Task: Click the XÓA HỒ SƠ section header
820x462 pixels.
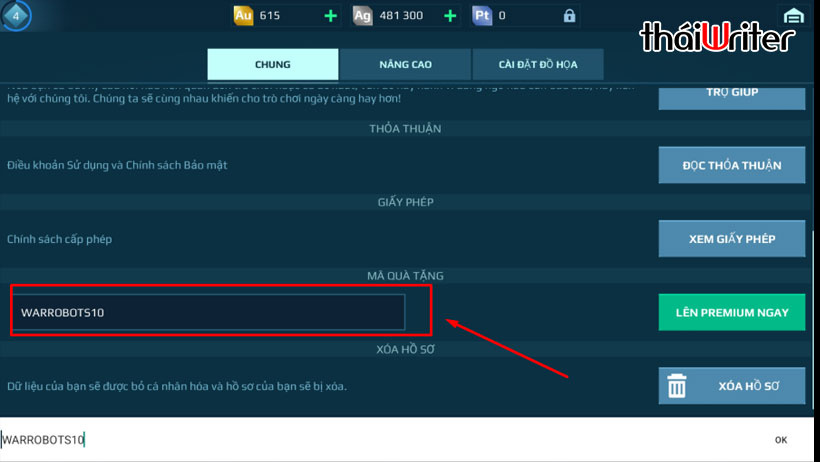Action: coord(405,349)
